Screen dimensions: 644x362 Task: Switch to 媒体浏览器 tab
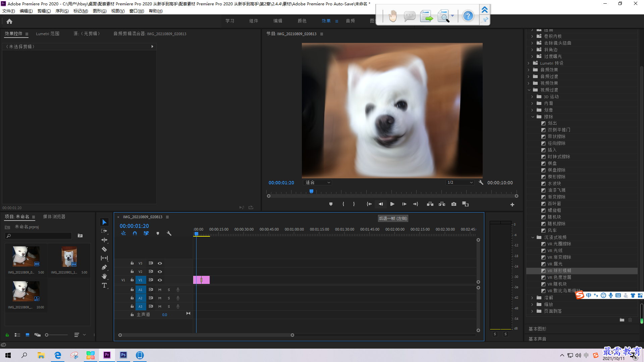click(x=54, y=217)
